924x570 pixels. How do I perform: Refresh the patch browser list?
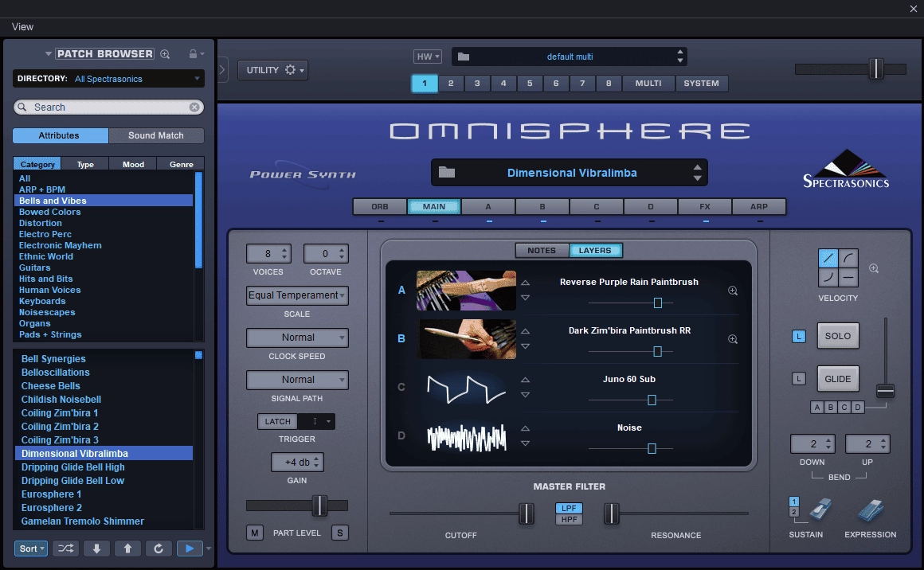(x=159, y=549)
